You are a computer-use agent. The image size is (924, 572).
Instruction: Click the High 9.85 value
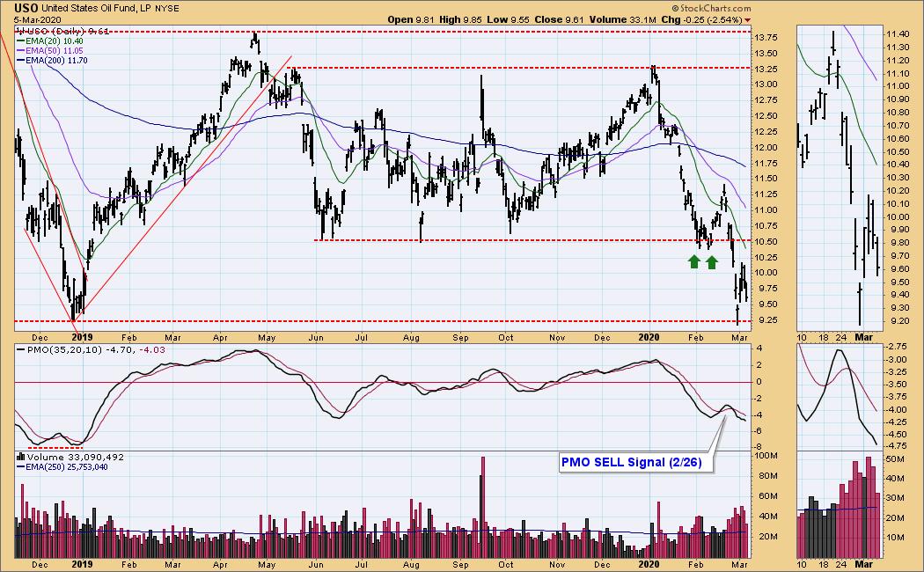pyautogui.click(x=460, y=19)
